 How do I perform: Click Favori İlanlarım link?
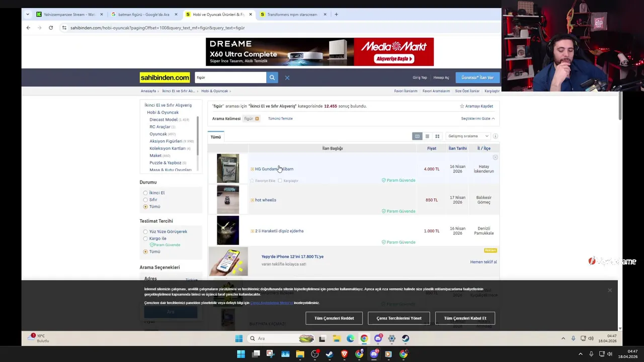pyautogui.click(x=406, y=91)
